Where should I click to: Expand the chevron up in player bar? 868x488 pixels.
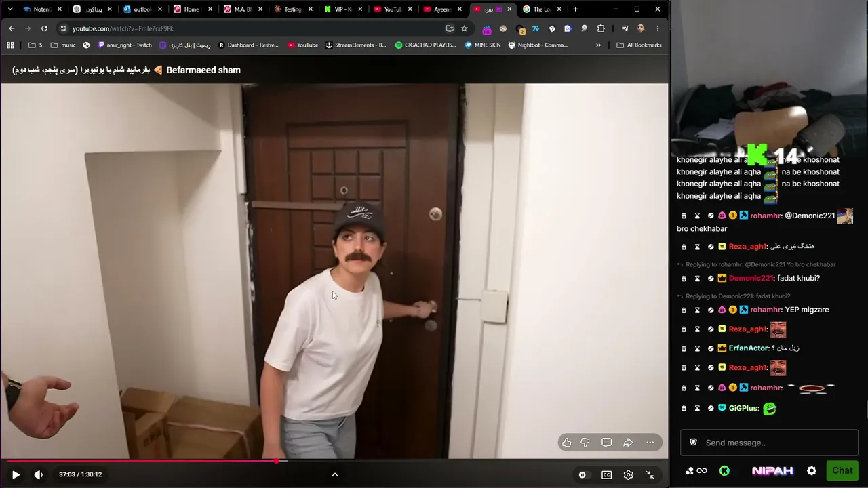click(x=334, y=474)
